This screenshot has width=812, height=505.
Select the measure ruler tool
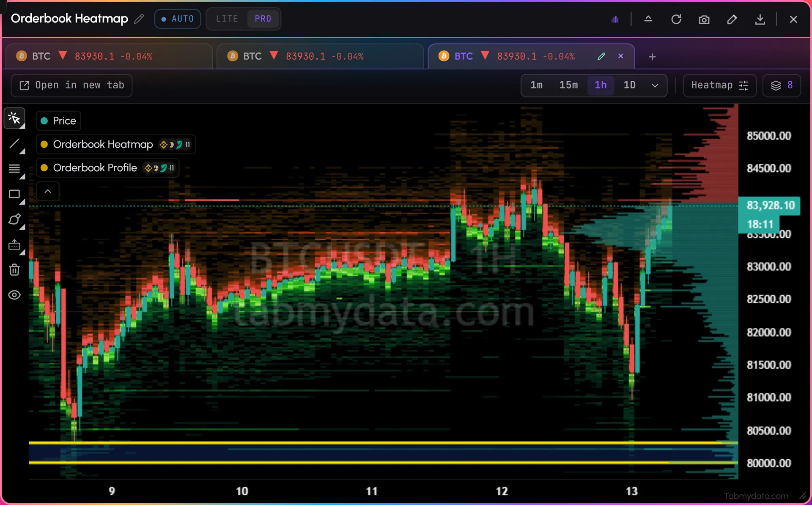(15, 245)
